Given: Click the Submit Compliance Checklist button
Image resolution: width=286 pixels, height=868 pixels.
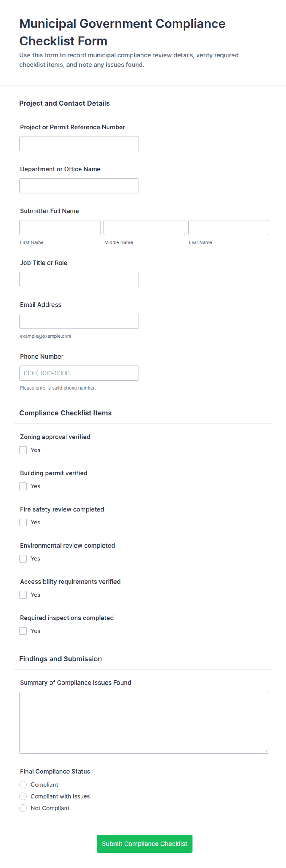Looking at the screenshot, I should click(144, 844).
